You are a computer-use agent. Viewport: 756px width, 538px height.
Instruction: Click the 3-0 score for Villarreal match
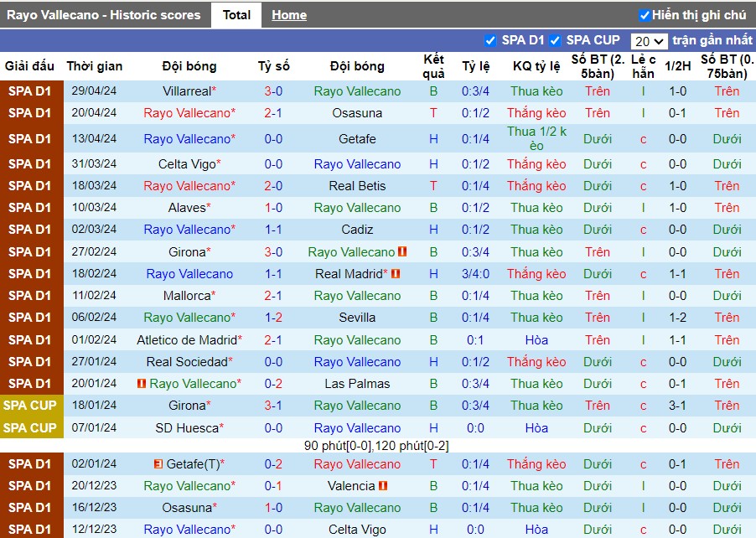(x=273, y=91)
